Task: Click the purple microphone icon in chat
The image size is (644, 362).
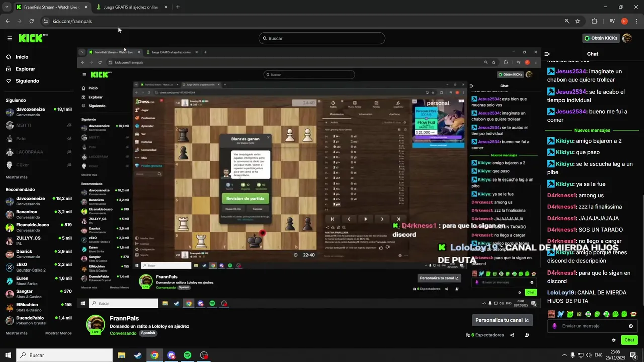Action: (554, 326)
